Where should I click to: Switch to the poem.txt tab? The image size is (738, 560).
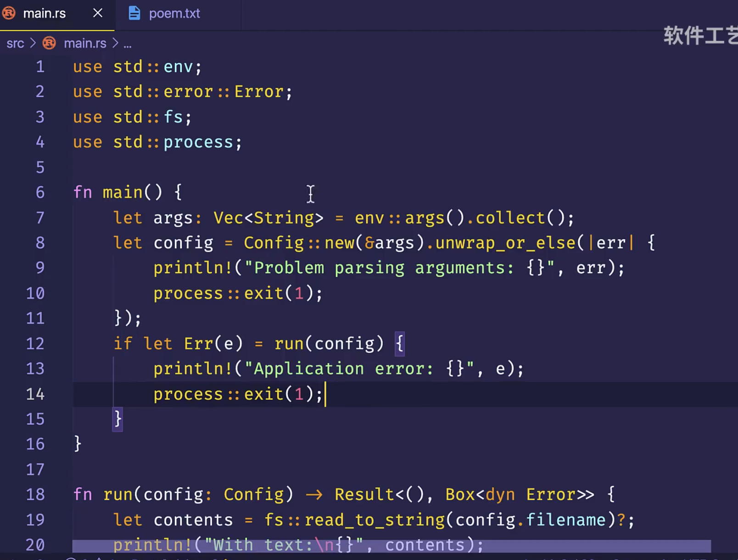pos(174,14)
